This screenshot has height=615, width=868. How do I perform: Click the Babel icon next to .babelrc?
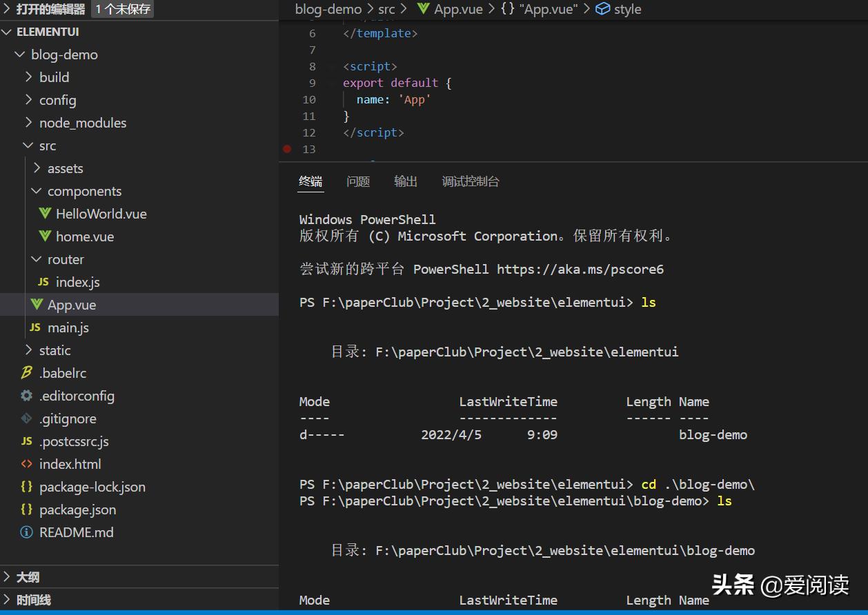click(27, 373)
